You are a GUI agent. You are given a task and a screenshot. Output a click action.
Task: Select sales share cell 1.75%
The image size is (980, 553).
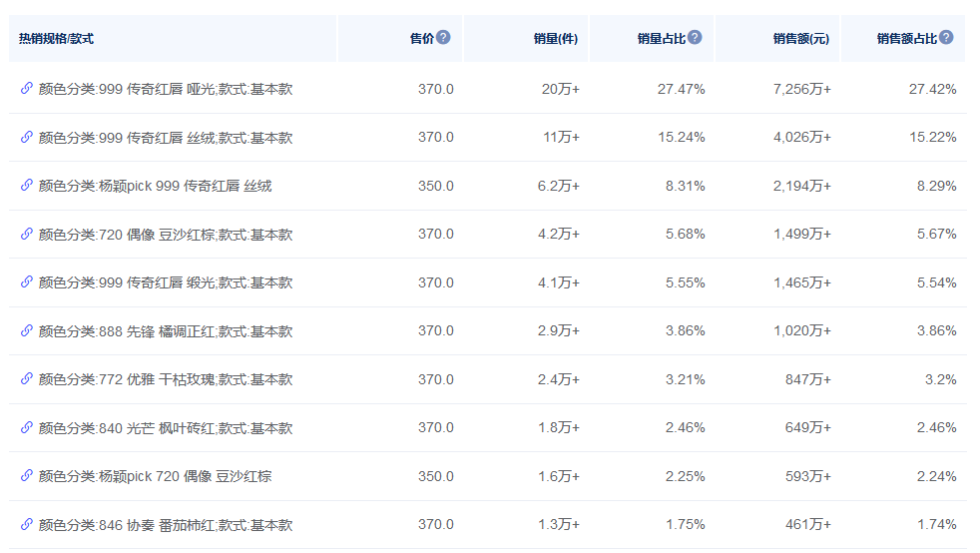coord(685,525)
